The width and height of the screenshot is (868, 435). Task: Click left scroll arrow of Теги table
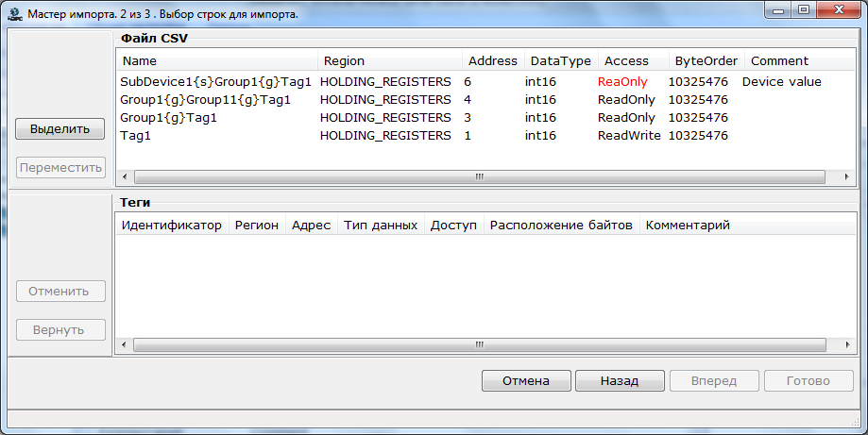[124, 345]
